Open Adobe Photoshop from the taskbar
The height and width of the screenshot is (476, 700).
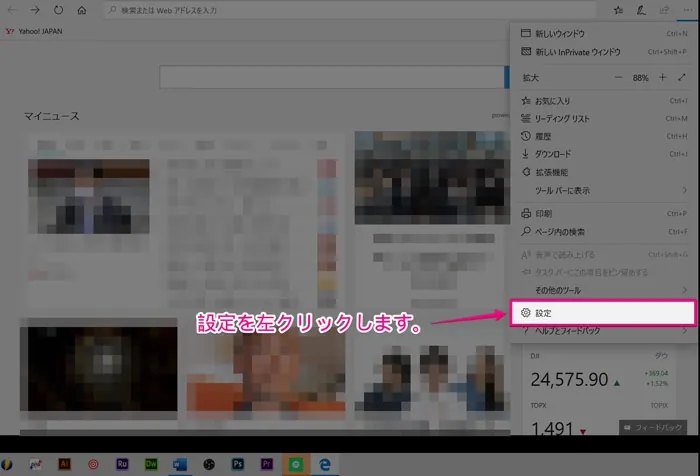click(x=238, y=464)
